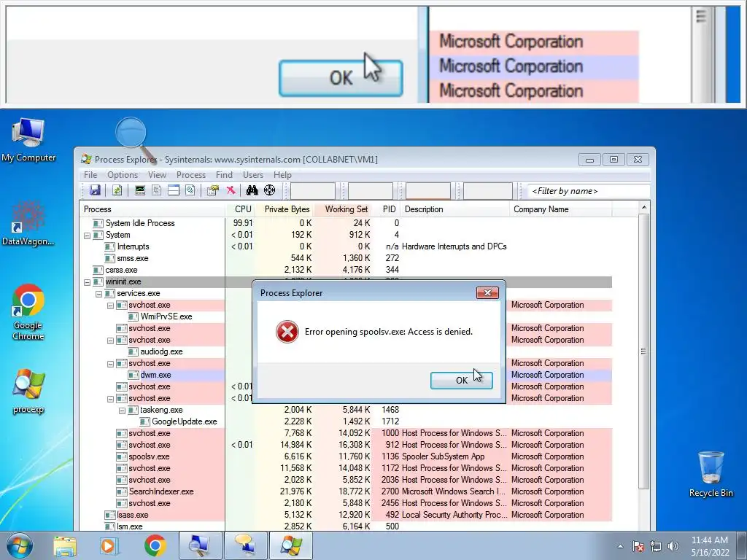
Task: Click the process list scrollbar thumb
Action: point(643,351)
